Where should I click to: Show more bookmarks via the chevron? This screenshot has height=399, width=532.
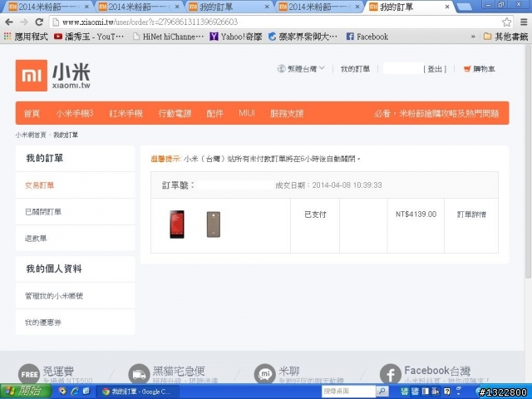click(473, 37)
